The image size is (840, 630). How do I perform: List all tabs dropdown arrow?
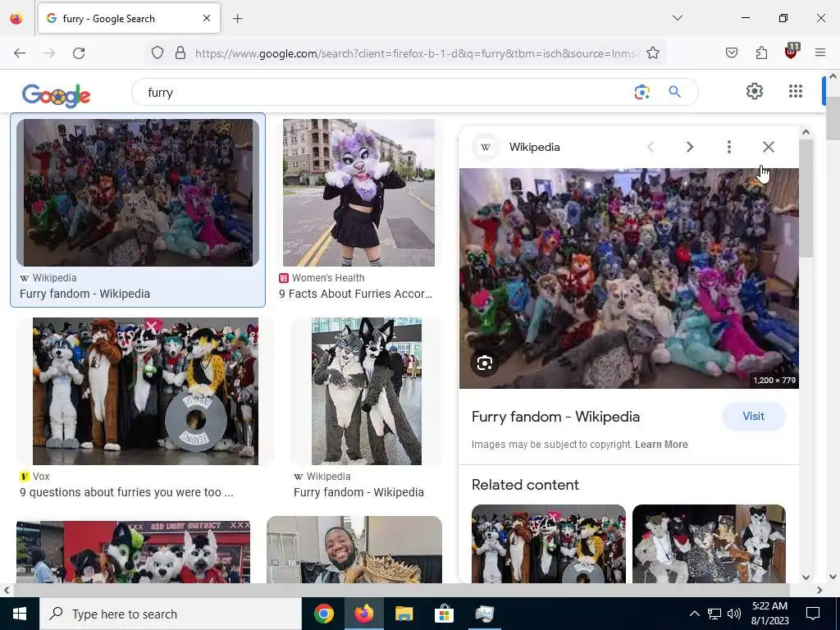(x=678, y=18)
